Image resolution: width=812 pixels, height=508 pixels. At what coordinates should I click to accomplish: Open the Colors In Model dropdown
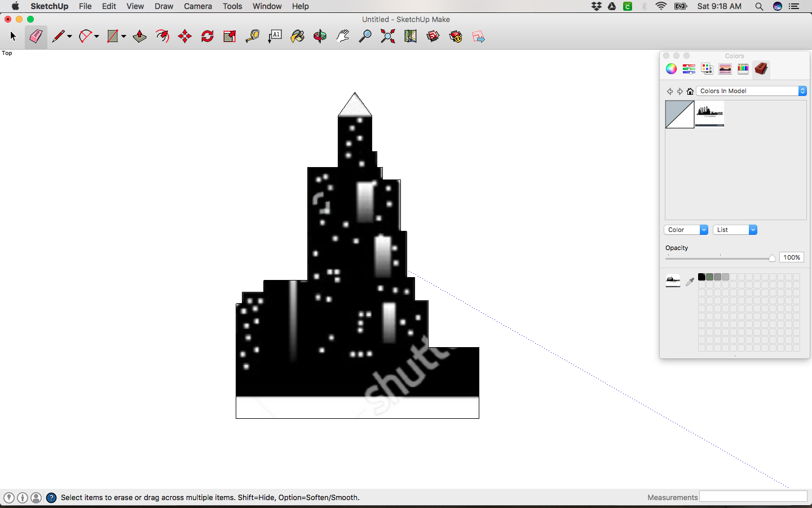[x=752, y=91]
